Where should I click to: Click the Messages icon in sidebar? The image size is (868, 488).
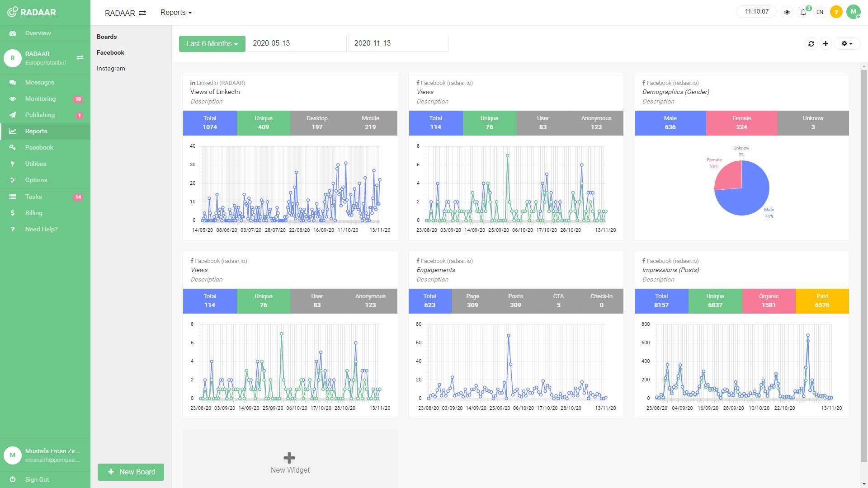pos(13,82)
